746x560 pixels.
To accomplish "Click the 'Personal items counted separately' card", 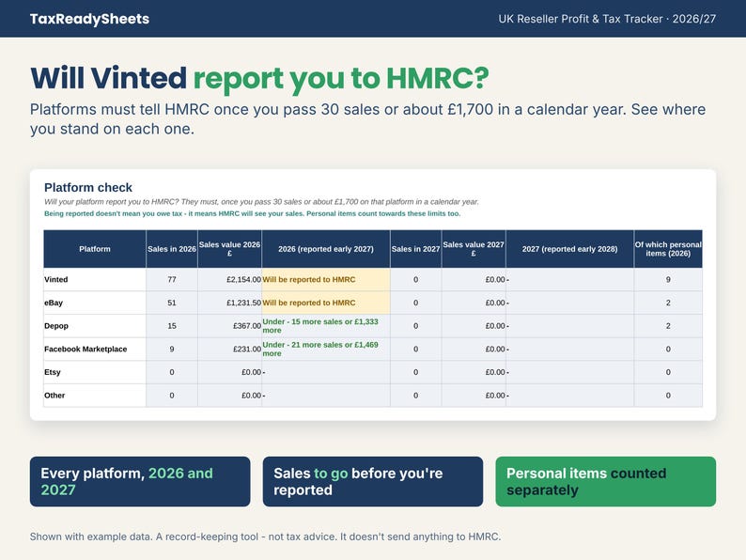I will tap(606, 481).
